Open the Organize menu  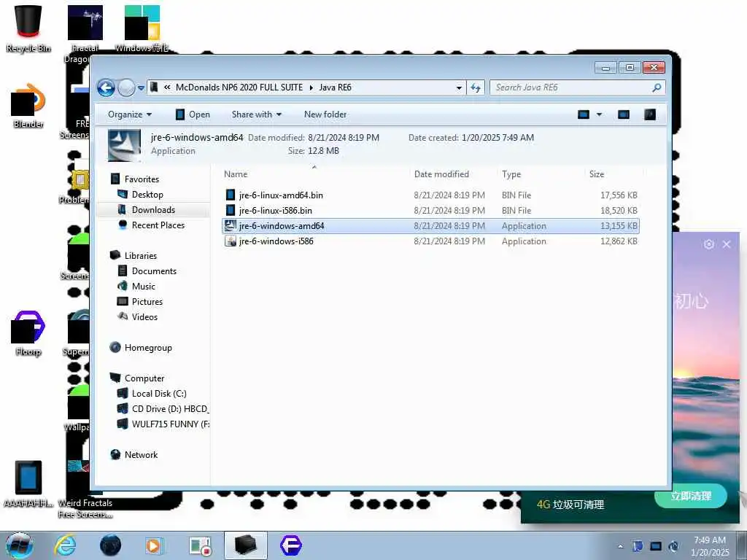click(130, 114)
